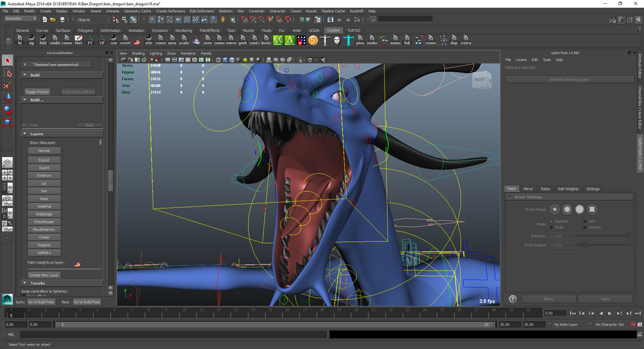Click the green Copy shelf icon
Screen dimensions: 644x349
[277, 40]
